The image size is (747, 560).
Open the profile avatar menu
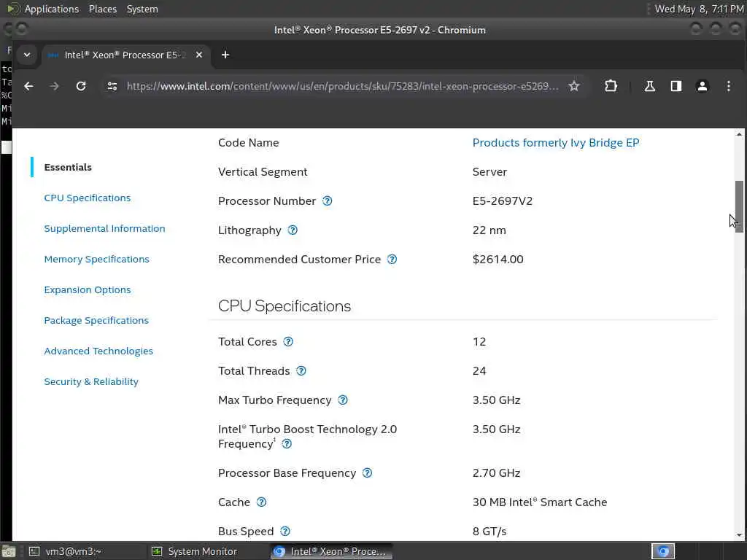(703, 86)
